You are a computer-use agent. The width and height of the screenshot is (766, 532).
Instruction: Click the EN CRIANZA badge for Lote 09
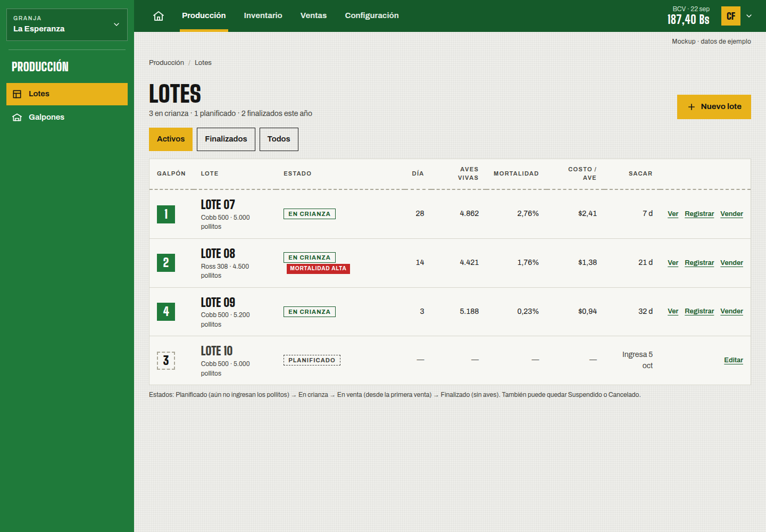click(310, 312)
